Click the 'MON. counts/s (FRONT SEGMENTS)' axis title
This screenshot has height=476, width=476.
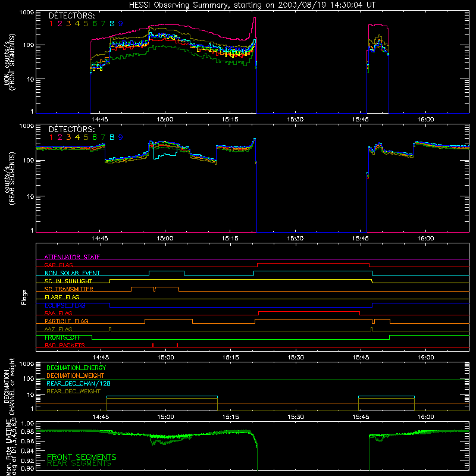(9, 62)
